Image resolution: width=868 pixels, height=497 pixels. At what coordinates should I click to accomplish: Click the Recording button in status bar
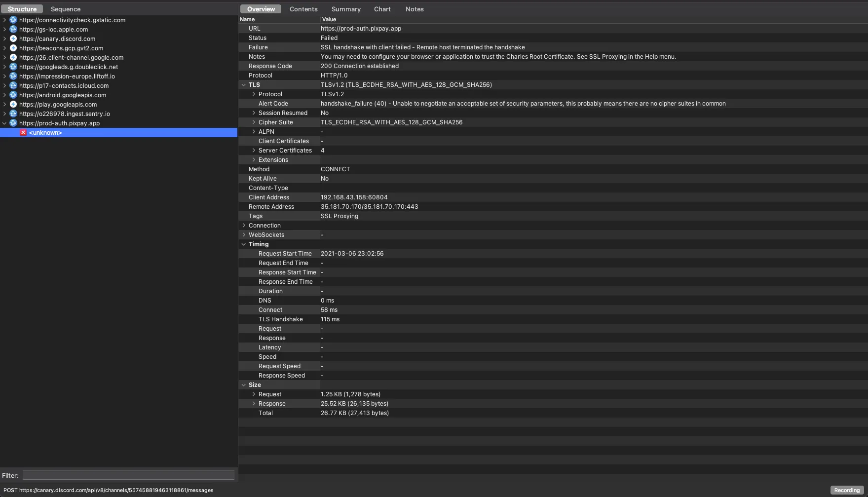(x=847, y=490)
